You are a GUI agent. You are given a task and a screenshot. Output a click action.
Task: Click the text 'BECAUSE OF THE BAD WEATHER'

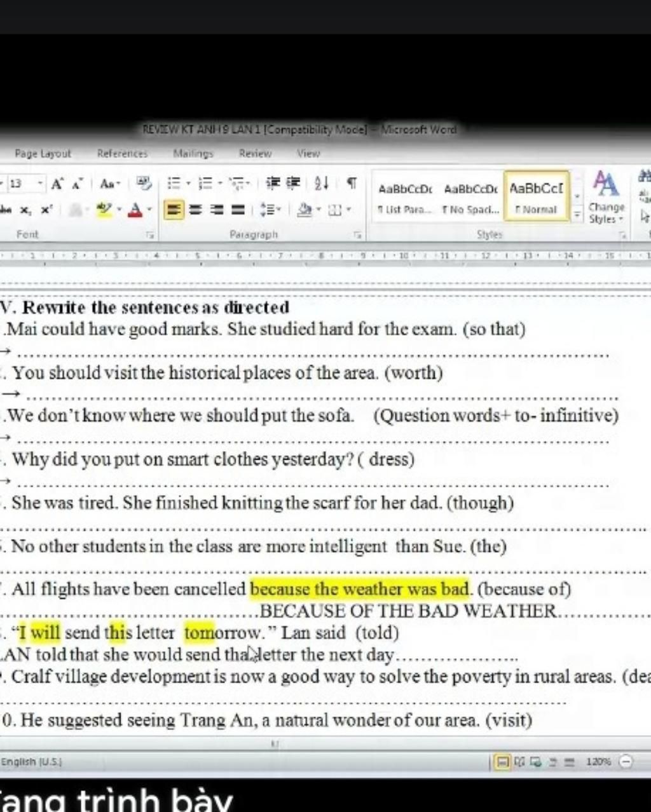point(408,611)
